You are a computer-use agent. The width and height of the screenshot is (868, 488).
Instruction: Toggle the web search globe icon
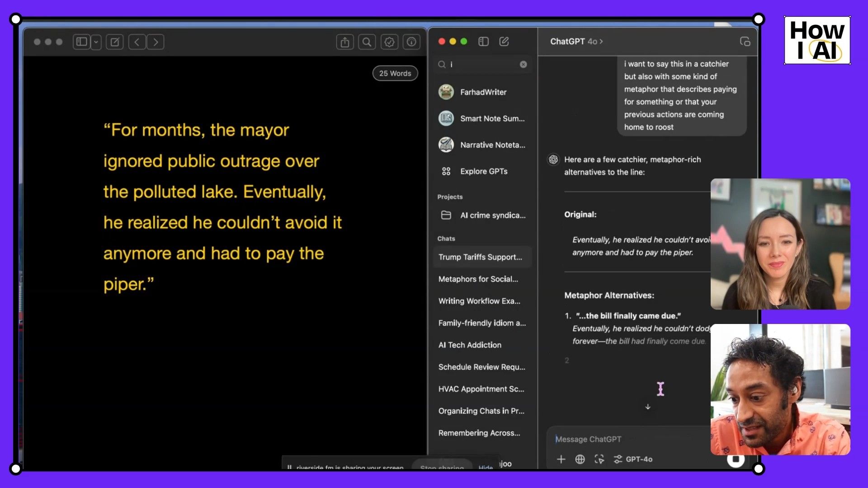pos(580,459)
